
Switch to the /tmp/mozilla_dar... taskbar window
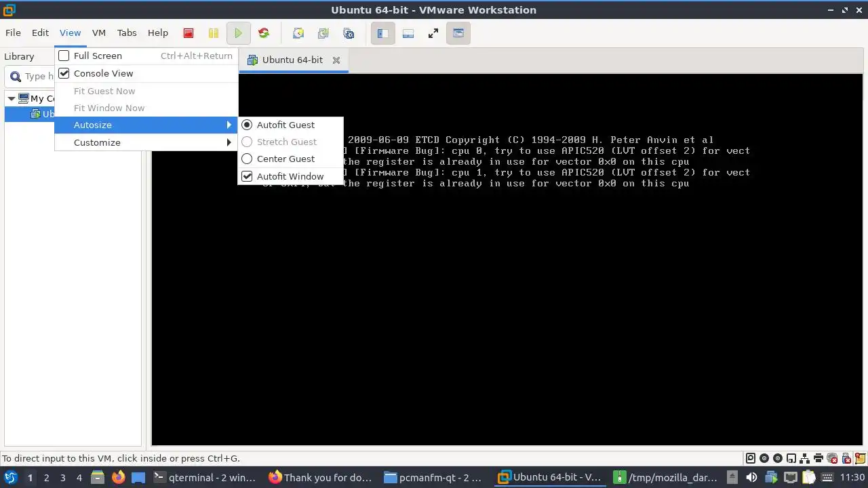tap(665, 477)
